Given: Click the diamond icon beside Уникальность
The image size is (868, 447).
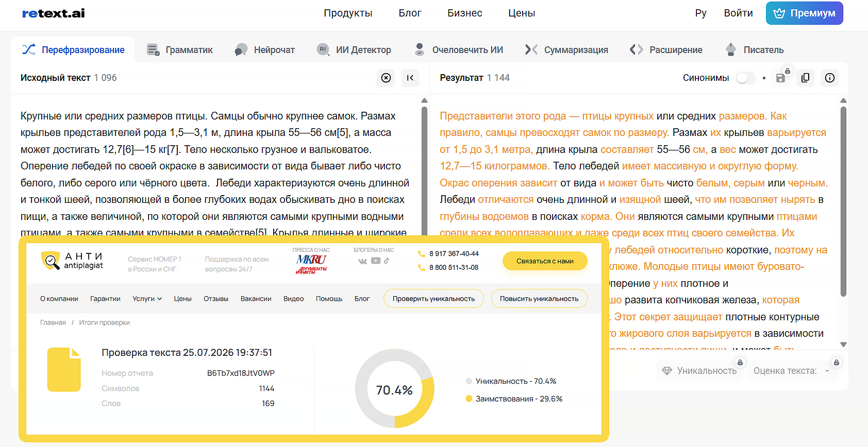Looking at the screenshot, I should click(x=667, y=371).
